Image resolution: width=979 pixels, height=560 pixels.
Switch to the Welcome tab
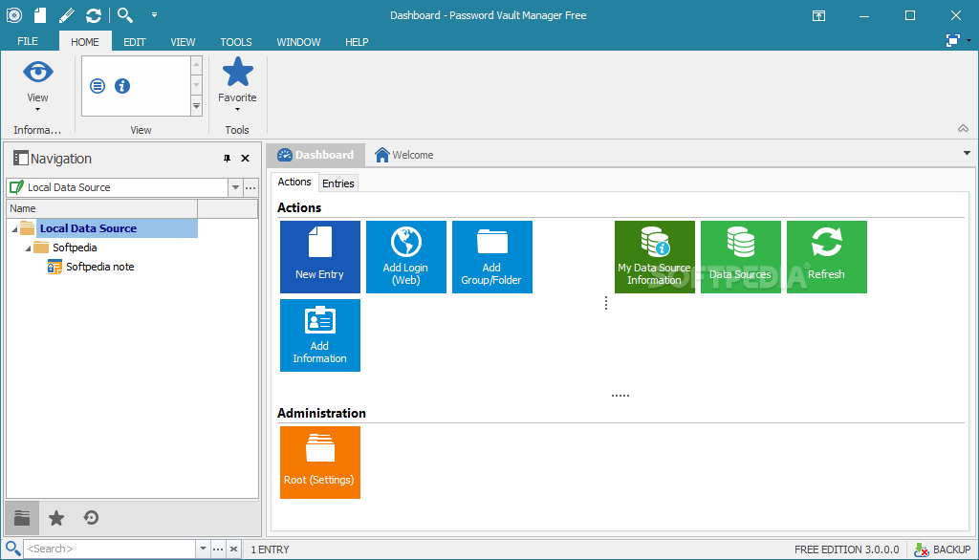[404, 155]
